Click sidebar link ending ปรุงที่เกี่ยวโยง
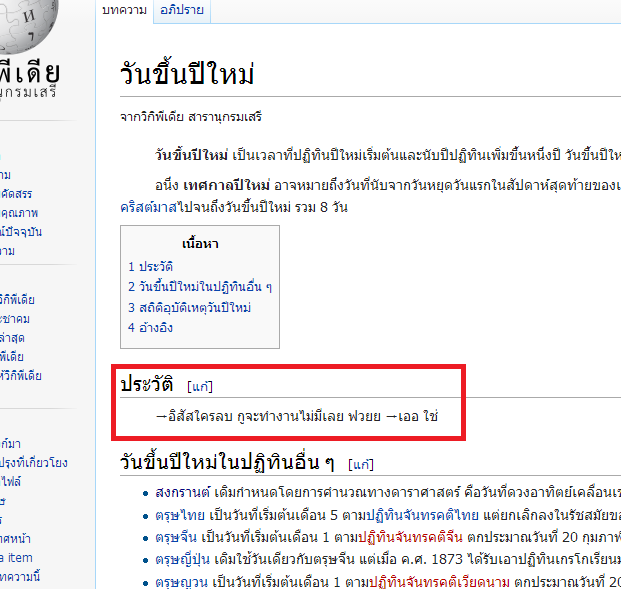This screenshot has height=589, width=621. point(34,463)
